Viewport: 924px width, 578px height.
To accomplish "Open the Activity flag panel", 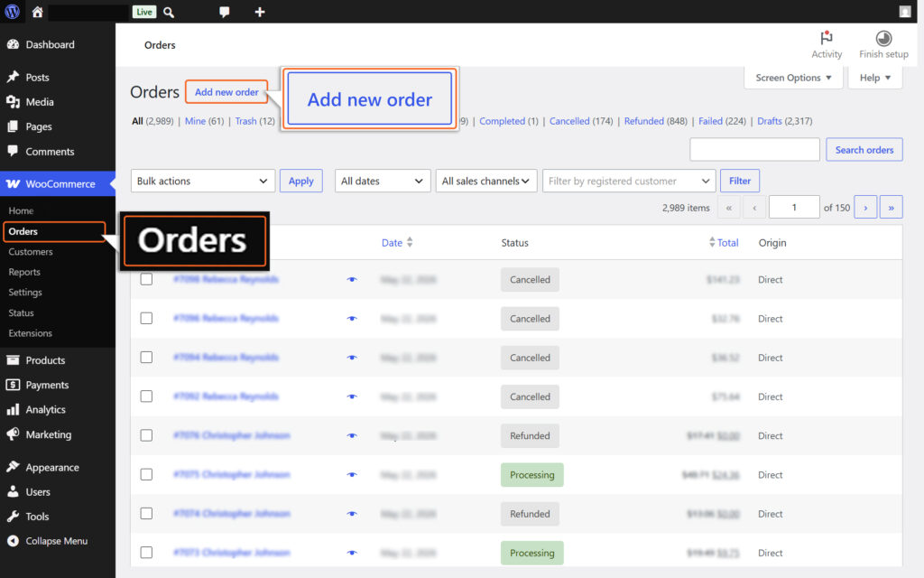I will tap(827, 45).
